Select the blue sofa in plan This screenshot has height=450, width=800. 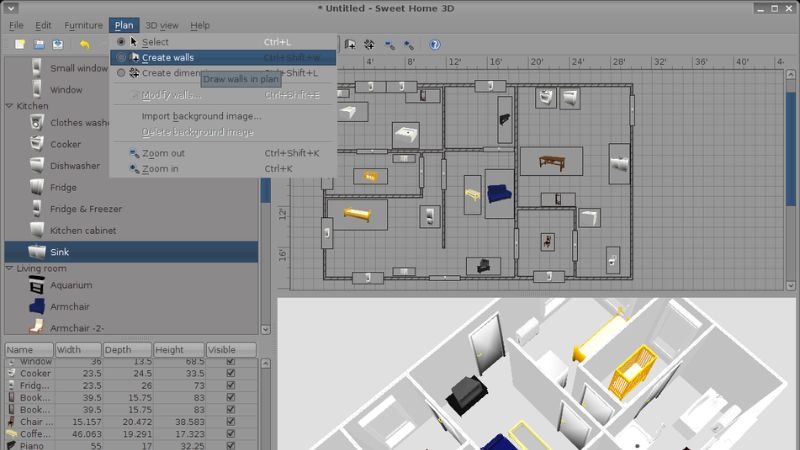tap(498, 194)
